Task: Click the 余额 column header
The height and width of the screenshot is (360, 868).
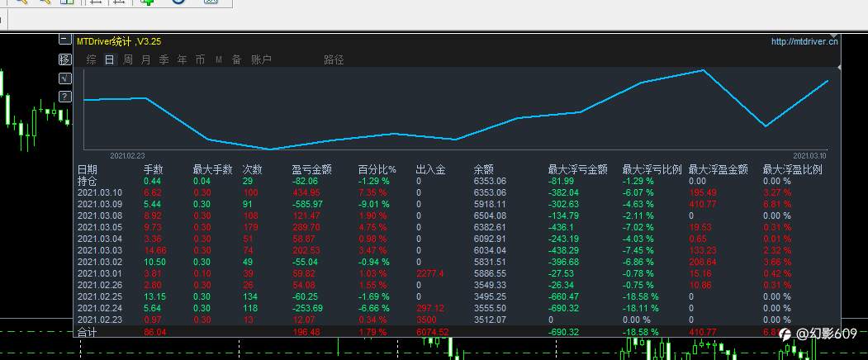Action: click(484, 169)
